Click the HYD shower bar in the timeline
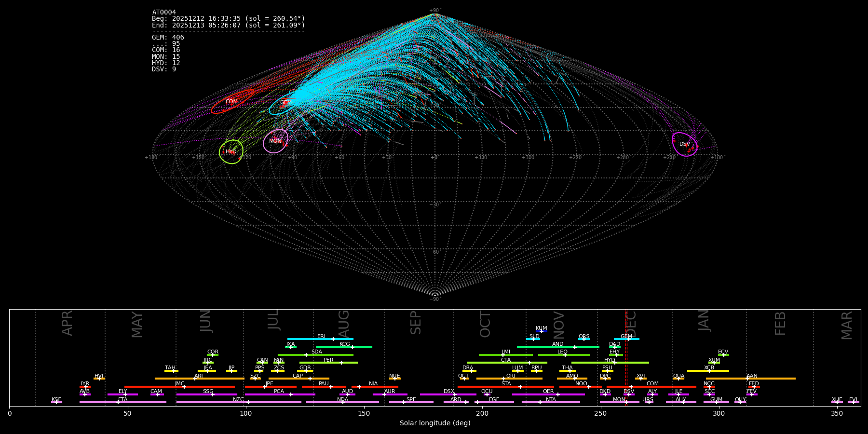 pyautogui.click(x=610, y=363)
